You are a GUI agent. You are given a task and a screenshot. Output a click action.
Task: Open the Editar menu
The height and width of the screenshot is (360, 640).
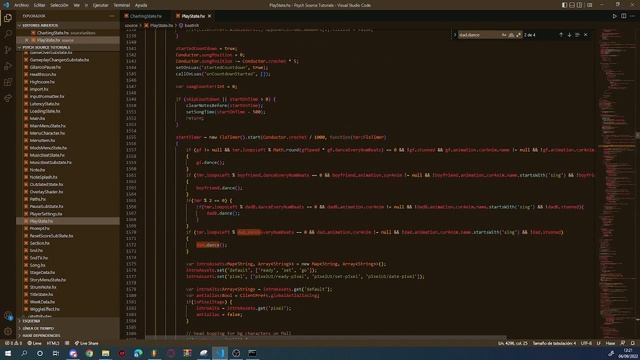(x=39, y=5)
